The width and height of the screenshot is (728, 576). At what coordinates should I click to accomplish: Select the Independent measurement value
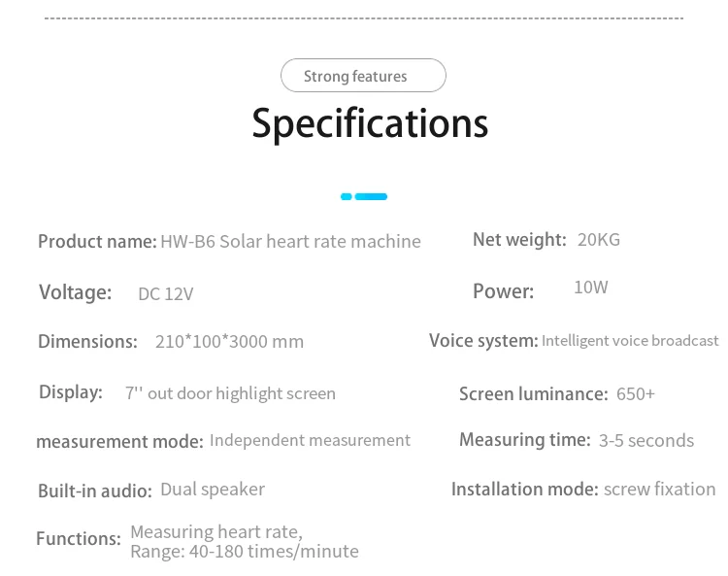pyautogui.click(x=310, y=440)
